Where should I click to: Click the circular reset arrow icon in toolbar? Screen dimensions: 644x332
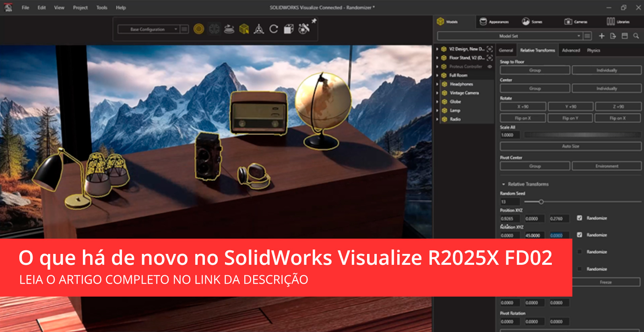(274, 29)
